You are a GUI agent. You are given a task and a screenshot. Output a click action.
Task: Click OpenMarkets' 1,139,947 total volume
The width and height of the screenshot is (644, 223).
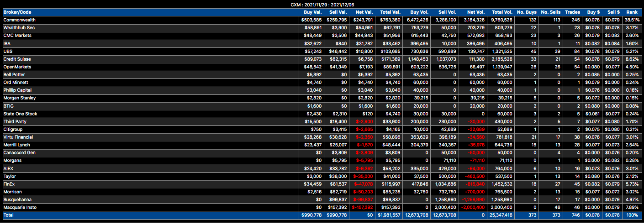click(502, 67)
